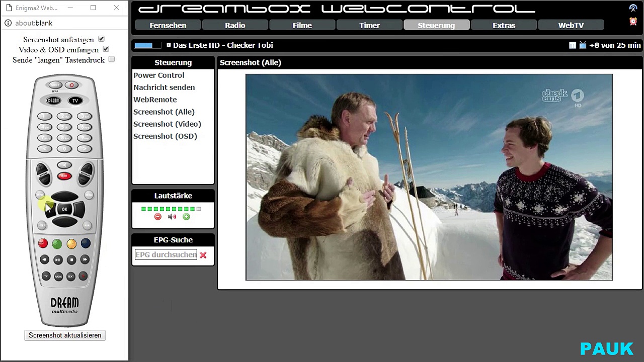
Task: Click the red volume decrease icon
Action: (157, 217)
